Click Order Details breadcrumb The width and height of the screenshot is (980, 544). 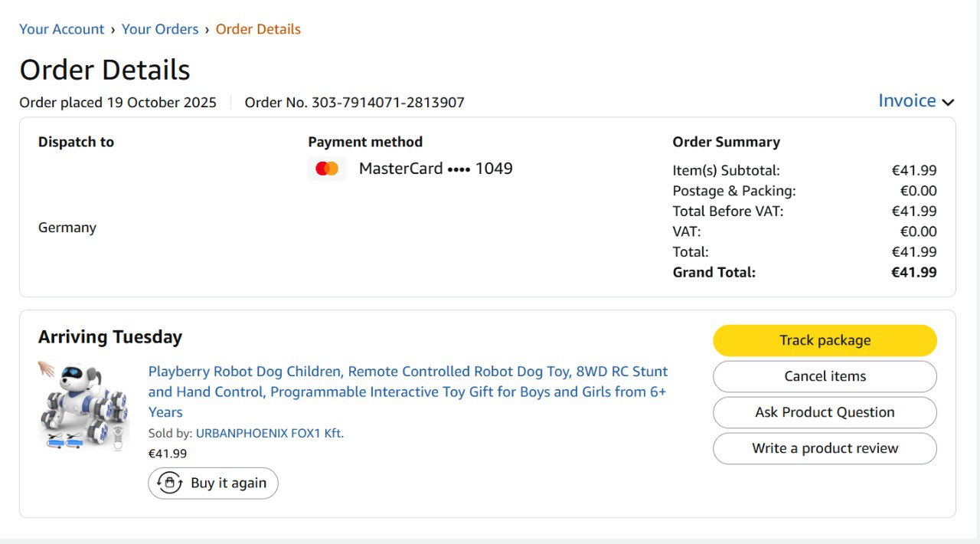pyautogui.click(x=258, y=29)
